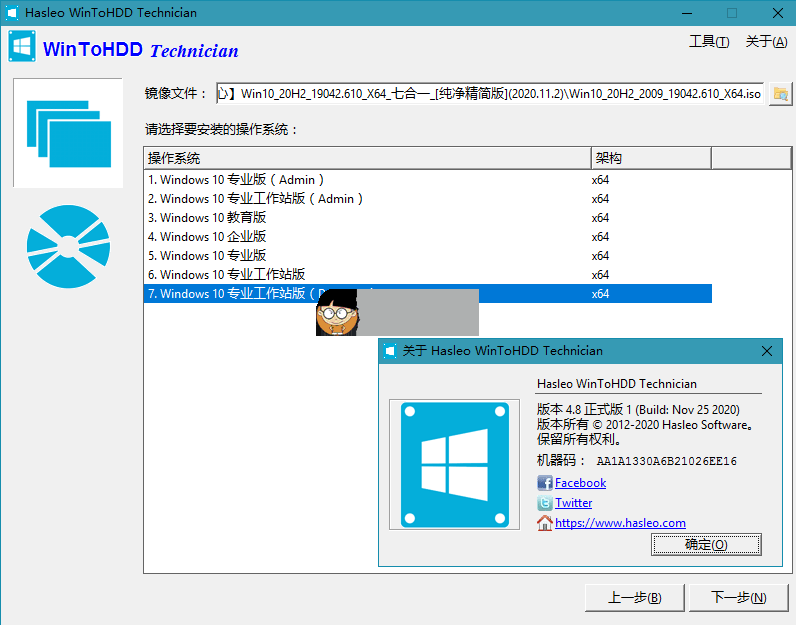796x625 pixels.
Task: Close the WinToHDD main window
Action: [x=777, y=13]
